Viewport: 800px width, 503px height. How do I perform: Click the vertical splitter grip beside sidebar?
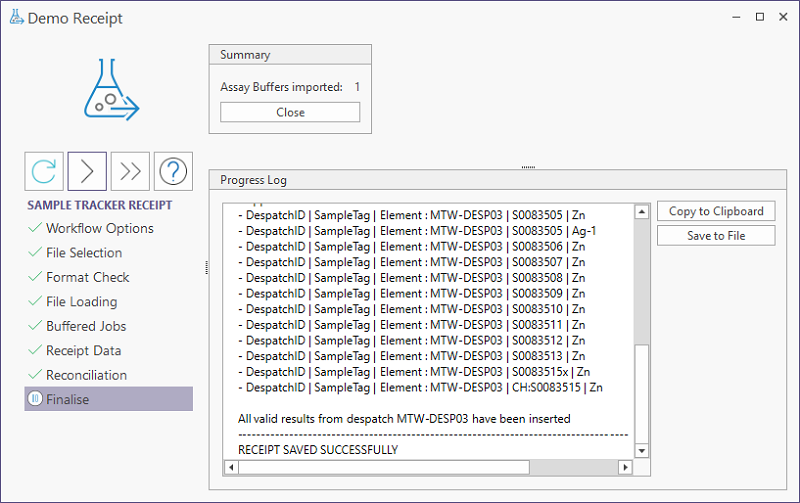[206, 267]
